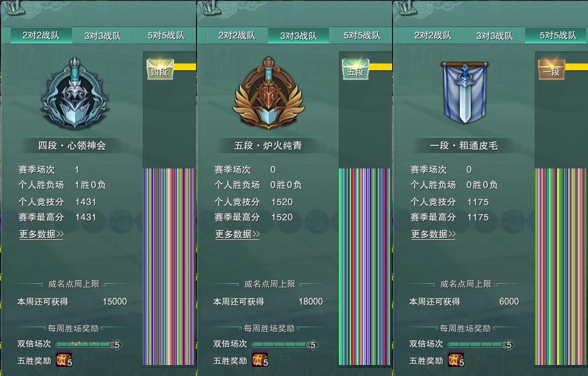
Task: Expand 更多数据 under the 1520 score
Action: click(x=238, y=234)
